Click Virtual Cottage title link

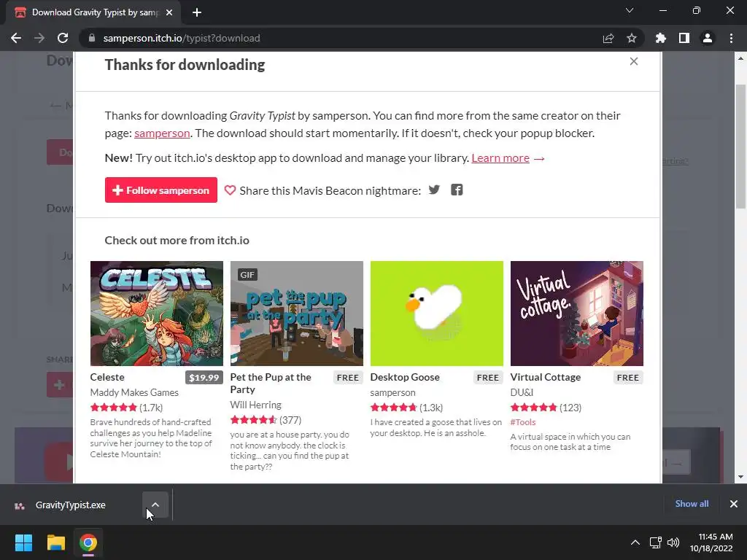click(546, 377)
